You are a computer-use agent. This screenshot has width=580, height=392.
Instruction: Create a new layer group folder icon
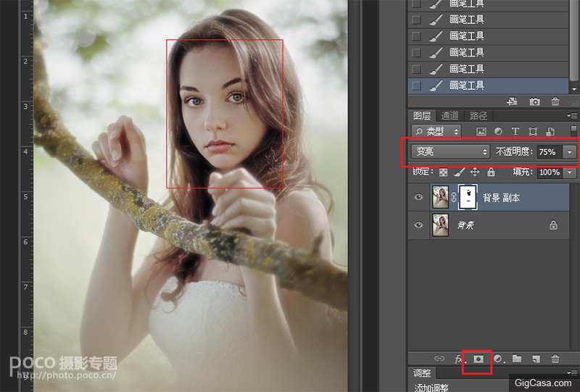pyautogui.click(x=517, y=359)
